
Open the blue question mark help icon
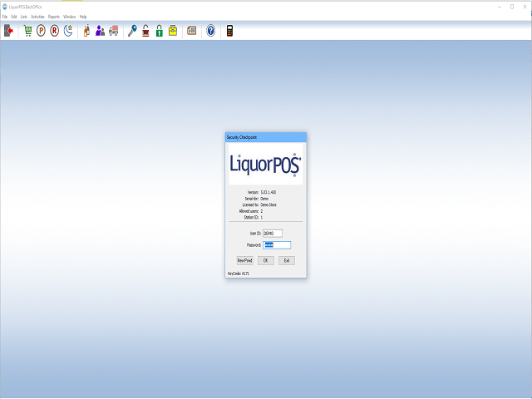point(210,31)
